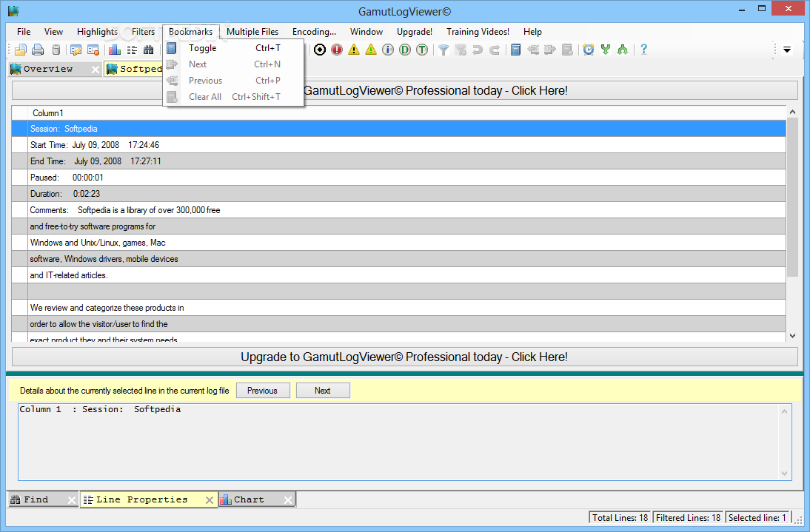The image size is (810, 532).
Task: Click the Open file folder icon
Action: (21, 50)
